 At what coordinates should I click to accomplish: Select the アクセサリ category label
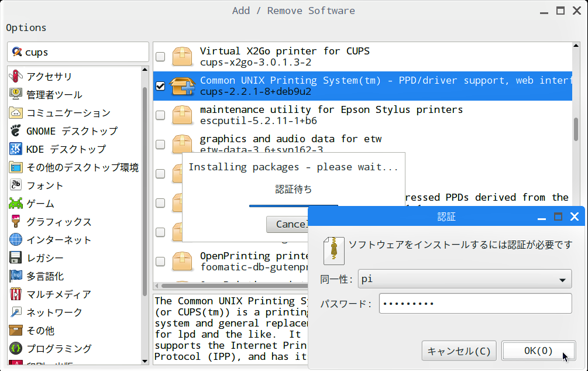click(49, 77)
